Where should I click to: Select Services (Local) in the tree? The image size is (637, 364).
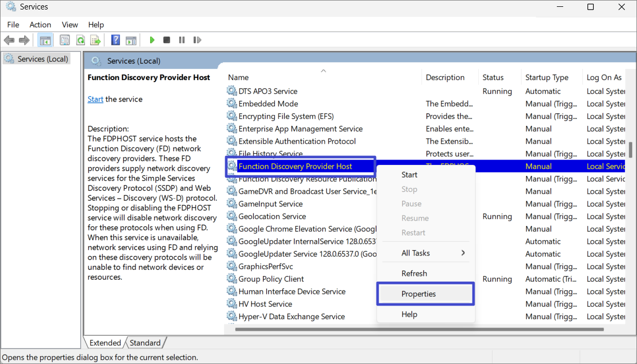tap(42, 59)
